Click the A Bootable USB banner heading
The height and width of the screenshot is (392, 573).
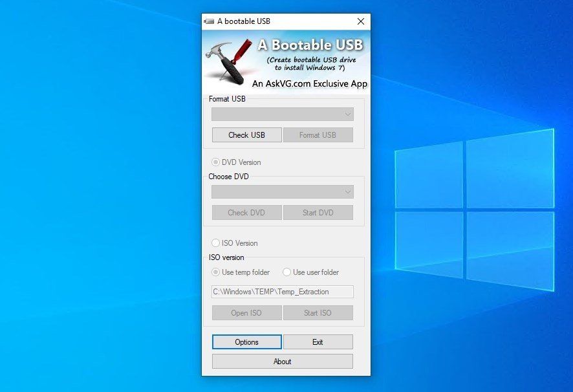310,45
